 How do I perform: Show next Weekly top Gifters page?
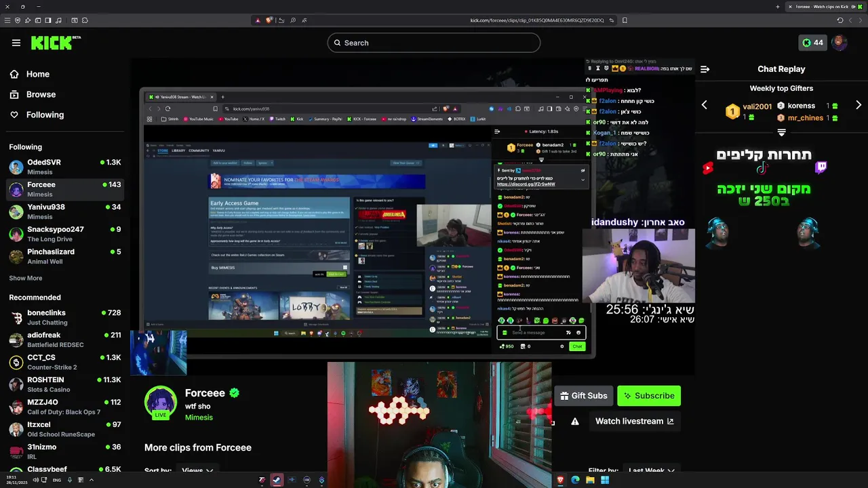859,105
